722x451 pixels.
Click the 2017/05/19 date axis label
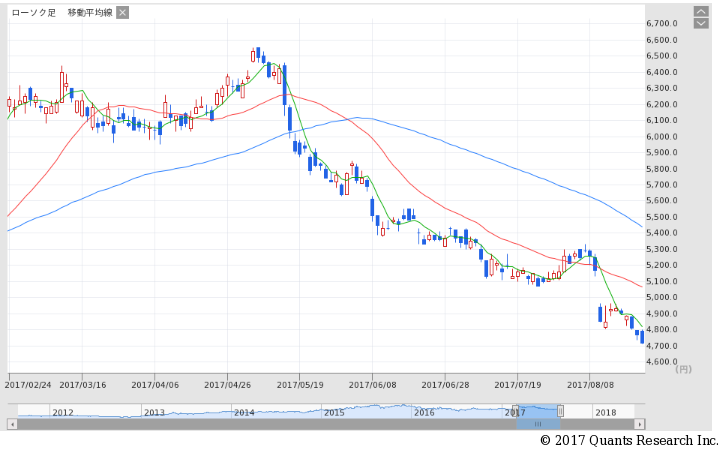tap(300, 385)
